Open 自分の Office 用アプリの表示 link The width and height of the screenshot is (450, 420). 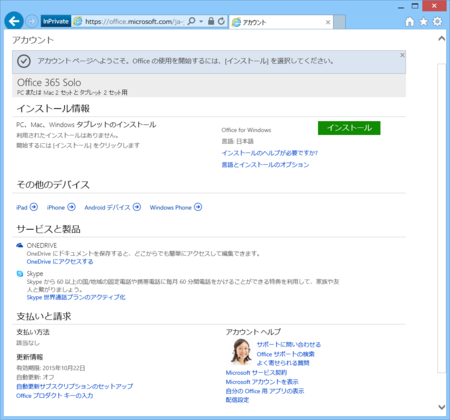click(x=265, y=391)
